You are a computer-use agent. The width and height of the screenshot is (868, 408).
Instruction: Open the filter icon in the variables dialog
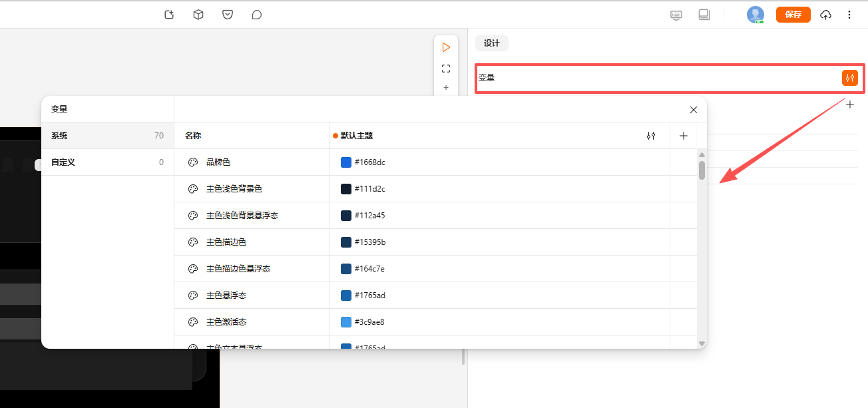point(651,136)
